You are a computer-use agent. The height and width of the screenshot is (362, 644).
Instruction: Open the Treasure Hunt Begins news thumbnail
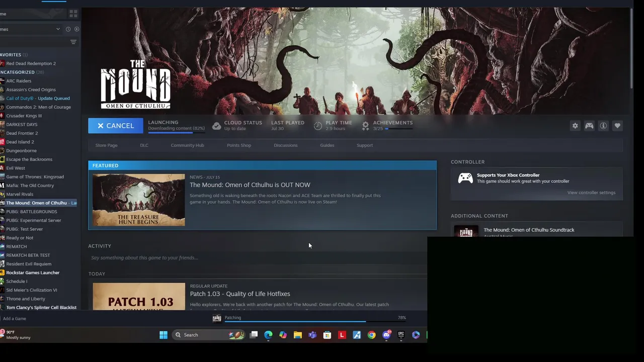[x=139, y=200]
